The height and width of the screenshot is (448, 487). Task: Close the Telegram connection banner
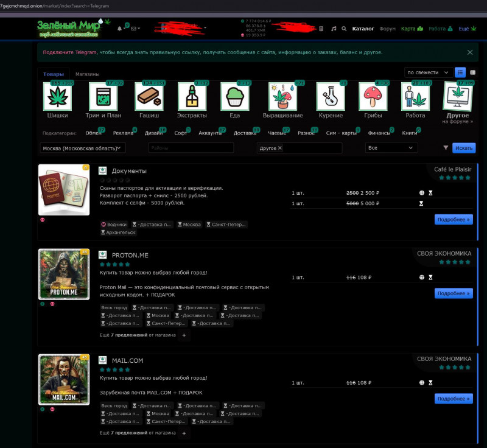469,52
